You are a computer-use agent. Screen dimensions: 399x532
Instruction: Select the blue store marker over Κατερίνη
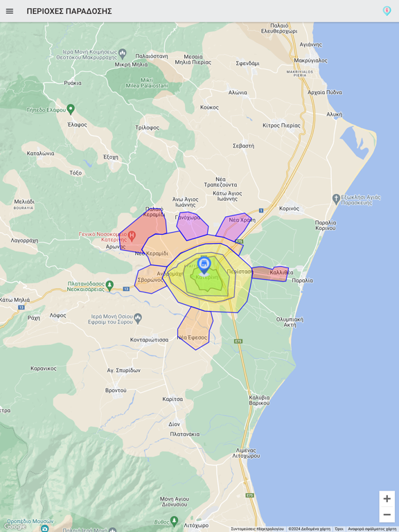204,265
